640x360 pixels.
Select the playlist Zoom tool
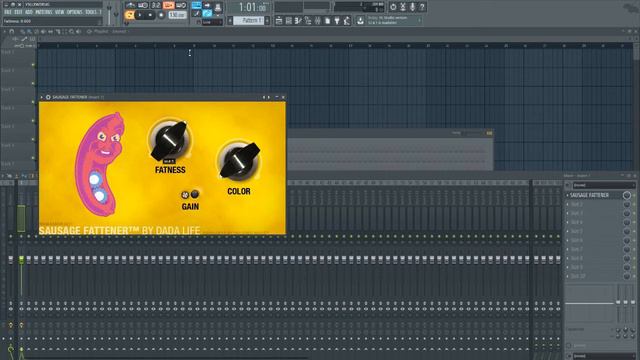(71, 31)
